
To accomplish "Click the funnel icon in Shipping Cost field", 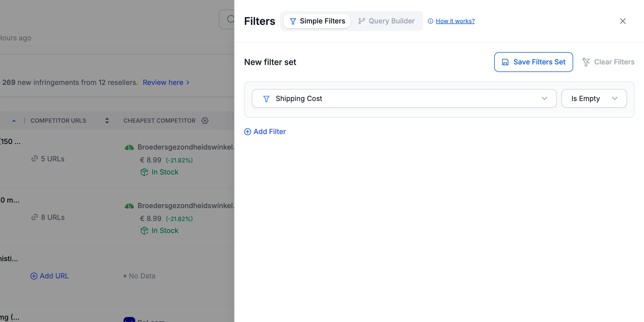I will [x=266, y=99].
